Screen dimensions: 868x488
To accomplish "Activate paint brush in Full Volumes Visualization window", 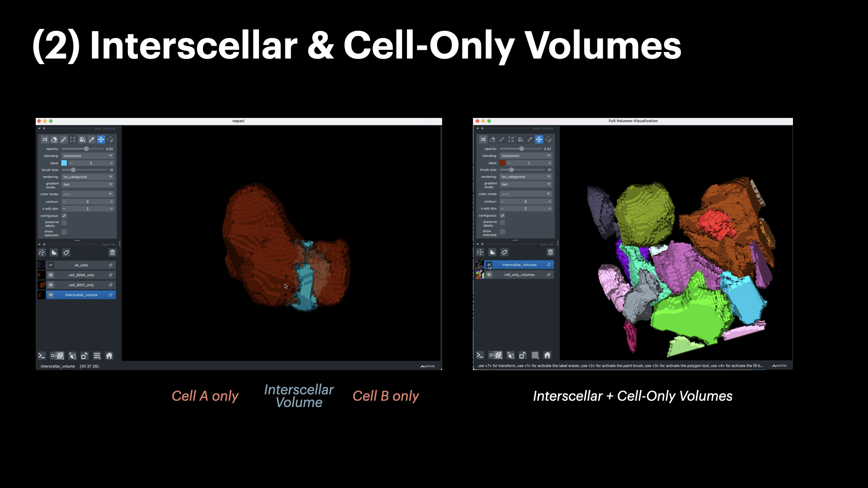I will point(502,140).
